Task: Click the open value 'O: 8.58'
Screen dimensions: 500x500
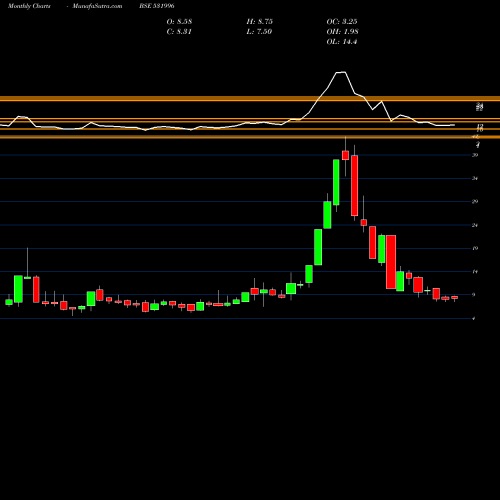Action: (x=179, y=22)
